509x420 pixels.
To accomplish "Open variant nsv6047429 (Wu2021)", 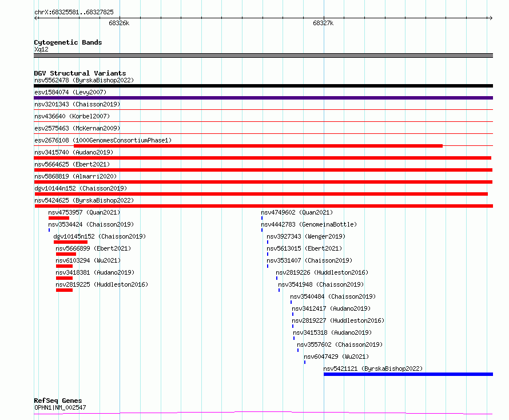I will coord(336,356).
